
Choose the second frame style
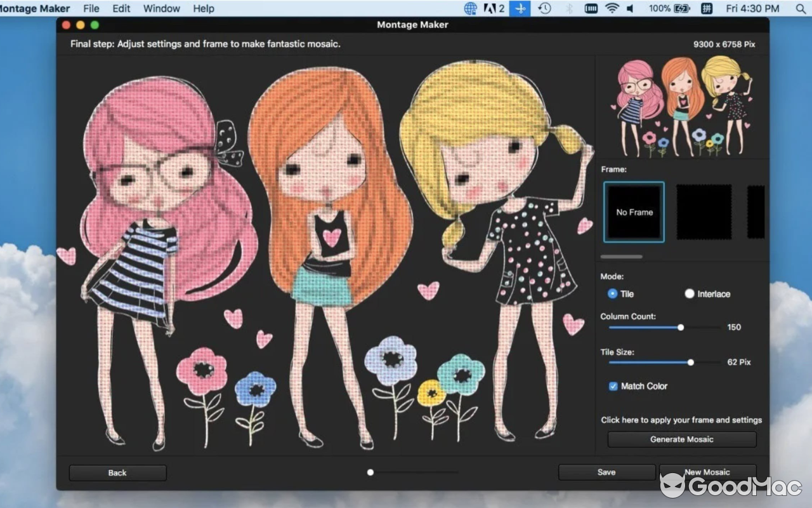[703, 211]
